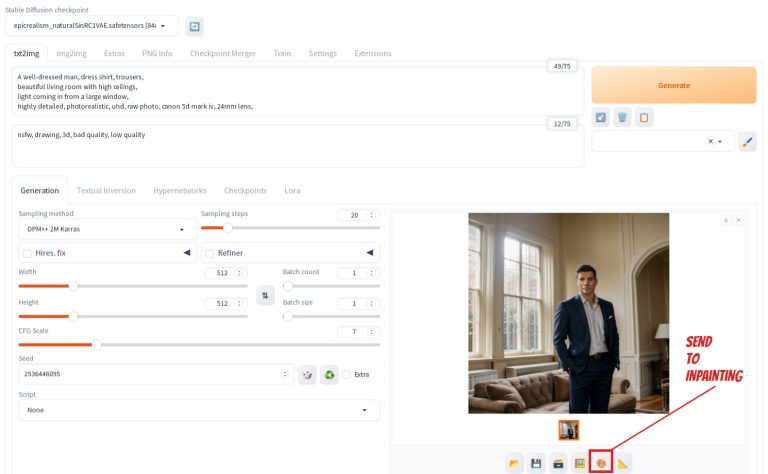
Task: Refresh the checkpoint list
Action: coord(195,26)
